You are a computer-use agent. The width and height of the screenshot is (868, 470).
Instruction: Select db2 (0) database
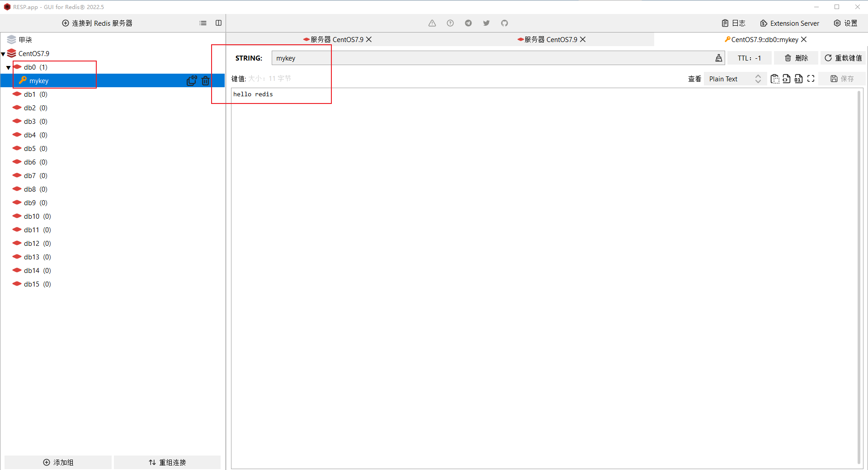pos(36,108)
